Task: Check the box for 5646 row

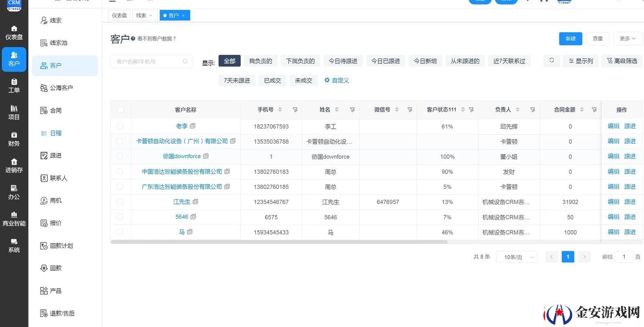Action: pyautogui.click(x=120, y=217)
